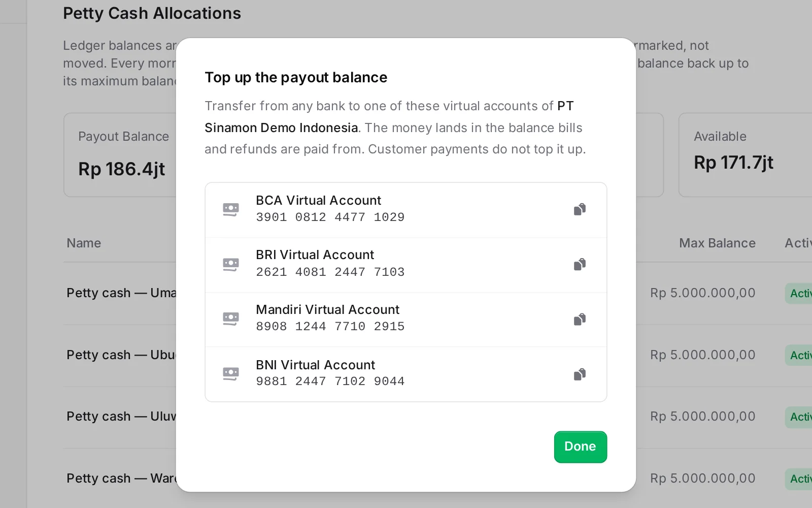
Task: Click the BRI Virtual Account cash icon
Action: (x=231, y=264)
